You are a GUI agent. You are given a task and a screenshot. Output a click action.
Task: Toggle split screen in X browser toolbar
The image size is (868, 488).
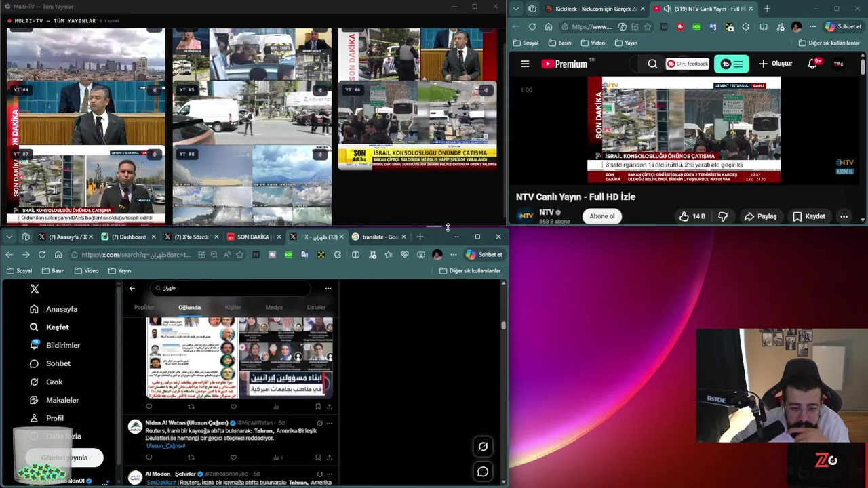tap(355, 255)
